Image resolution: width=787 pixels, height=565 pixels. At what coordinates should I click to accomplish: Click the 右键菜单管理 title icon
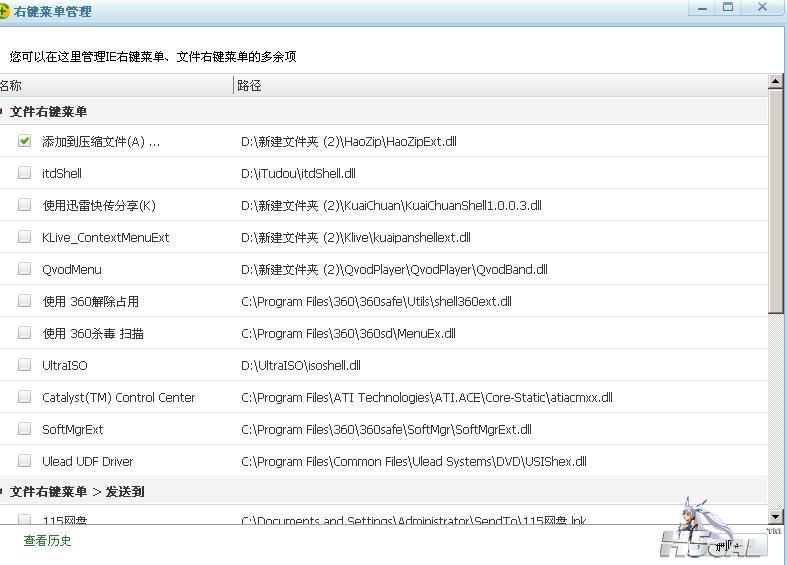[x=4, y=11]
